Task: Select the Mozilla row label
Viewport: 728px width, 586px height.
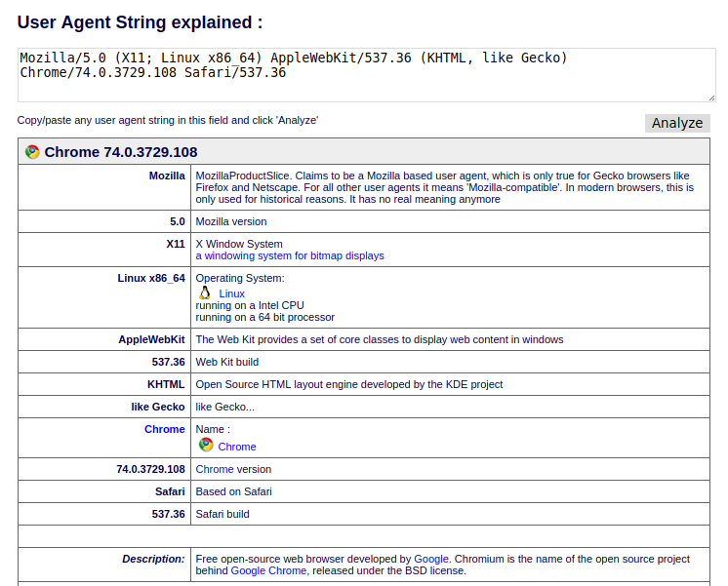Action: 166,176
